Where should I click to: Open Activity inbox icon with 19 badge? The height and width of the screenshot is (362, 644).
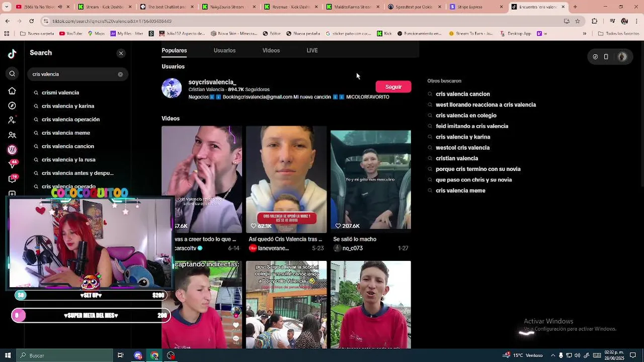tap(12, 178)
